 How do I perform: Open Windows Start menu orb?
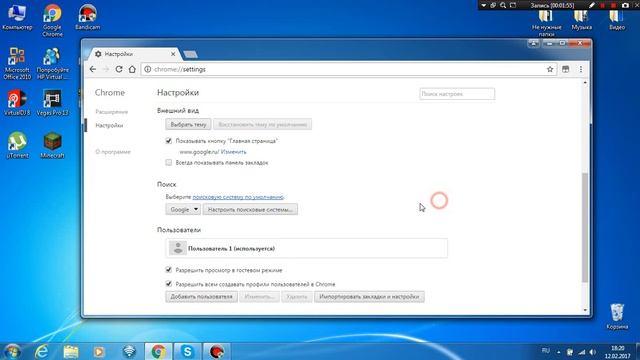pyautogui.click(x=11, y=351)
